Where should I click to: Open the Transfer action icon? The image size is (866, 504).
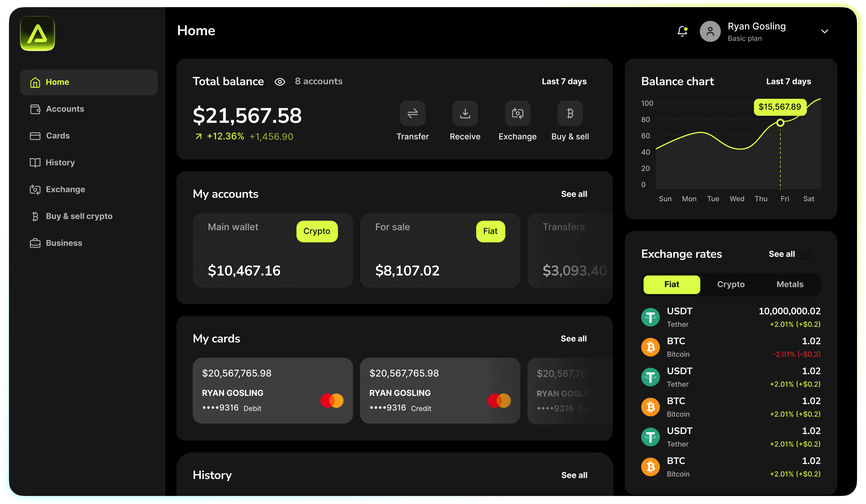[x=412, y=113]
